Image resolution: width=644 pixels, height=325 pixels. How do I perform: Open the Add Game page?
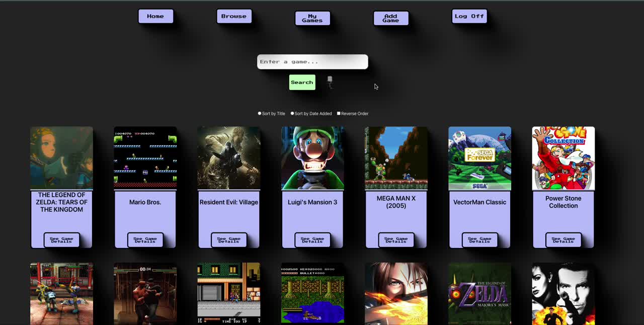click(x=391, y=18)
